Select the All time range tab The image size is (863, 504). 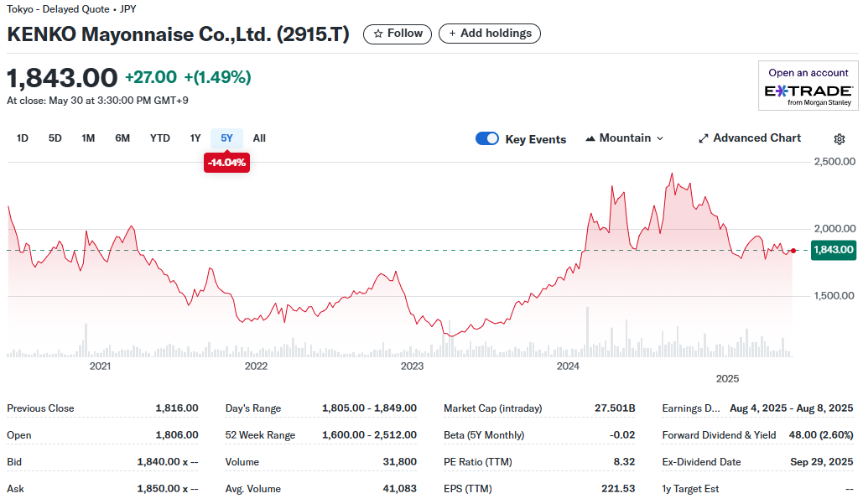tap(259, 138)
